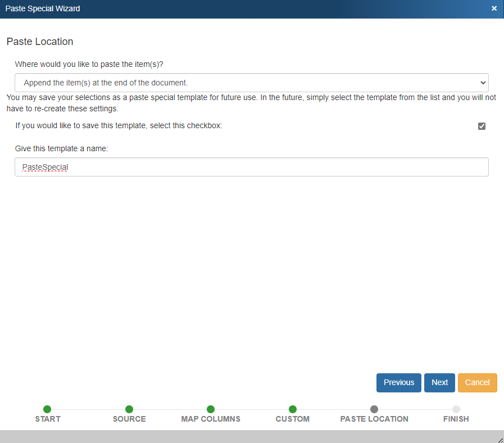Image resolution: width=504 pixels, height=443 pixels.
Task: Jump to the FINISH step circle
Action: click(x=456, y=409)
